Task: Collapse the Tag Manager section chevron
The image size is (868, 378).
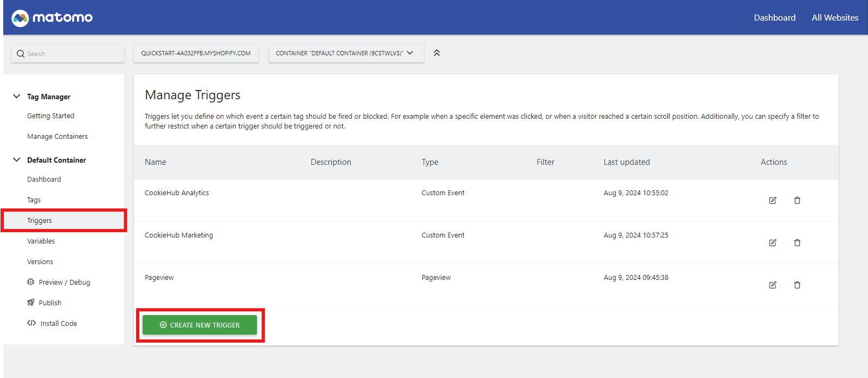Action: (x=17, y=97)
